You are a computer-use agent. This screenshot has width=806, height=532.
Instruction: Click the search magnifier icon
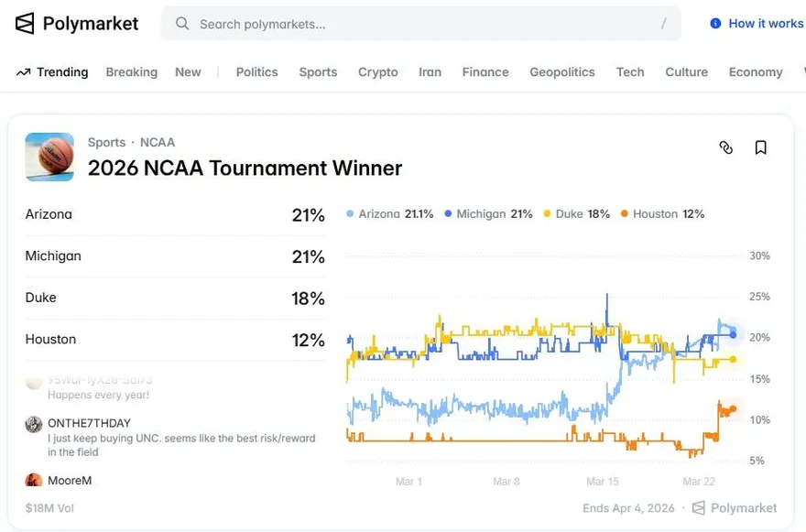[182, 24]
